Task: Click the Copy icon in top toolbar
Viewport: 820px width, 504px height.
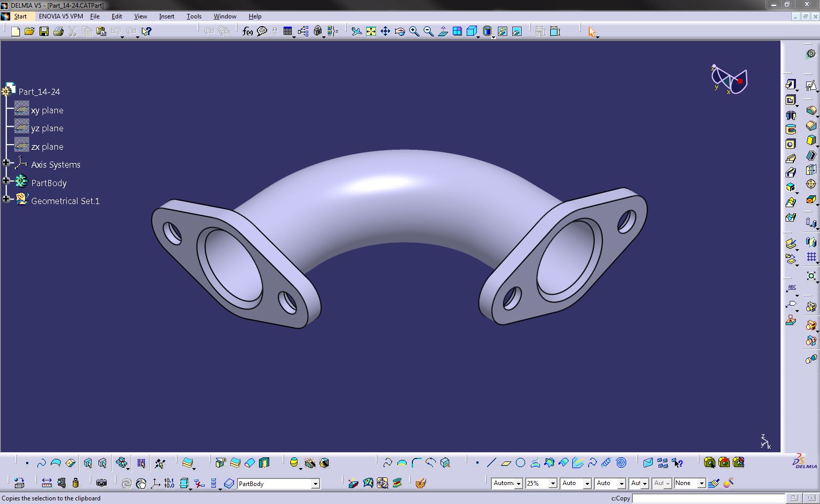Action: [x=87, y=32]
